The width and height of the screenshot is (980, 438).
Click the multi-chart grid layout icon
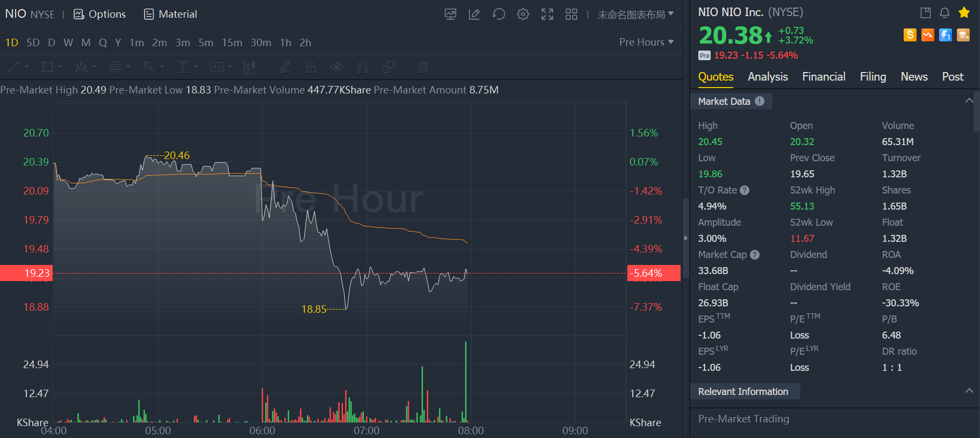[571, 15]
